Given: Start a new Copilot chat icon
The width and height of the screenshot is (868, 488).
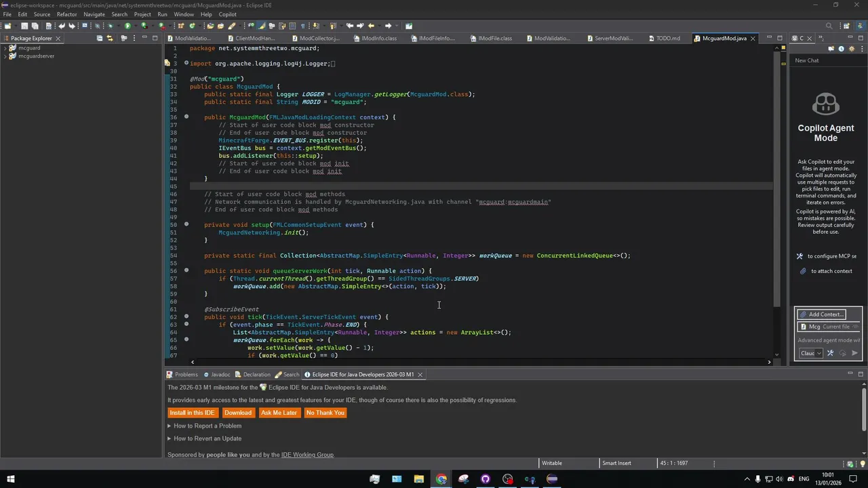Looking at the screenshot, I should [x=831, y=49].
